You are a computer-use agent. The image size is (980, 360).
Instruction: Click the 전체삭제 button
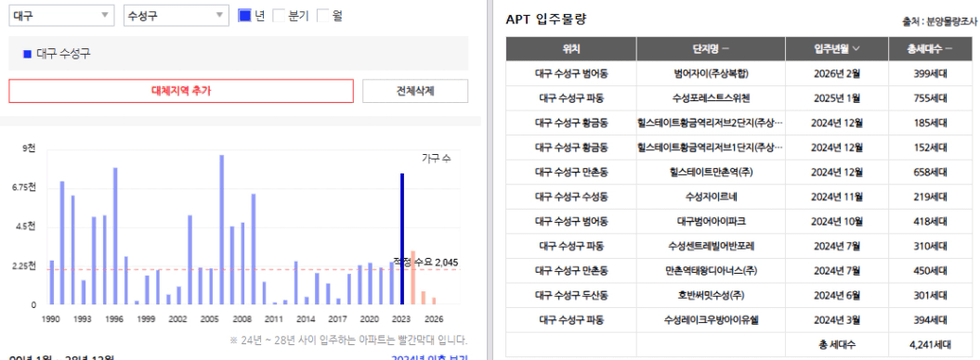pos(415,91)
